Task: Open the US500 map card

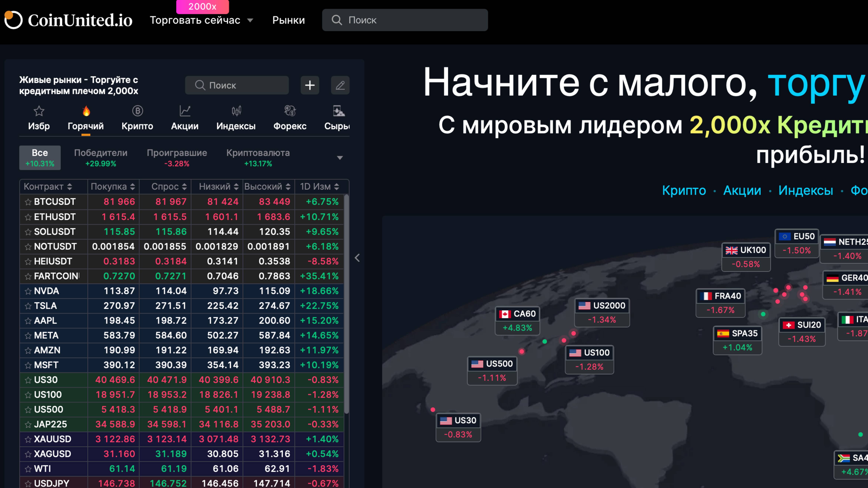Action: (492, 371)
